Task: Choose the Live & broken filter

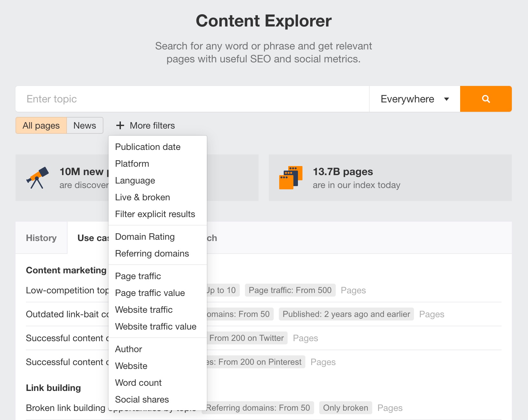Action: (142, 197)
